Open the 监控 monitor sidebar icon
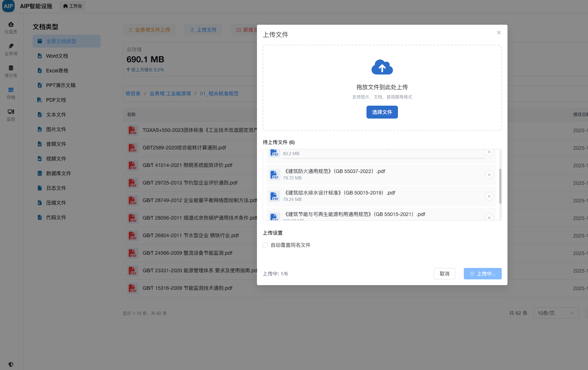 pos(11,115)
